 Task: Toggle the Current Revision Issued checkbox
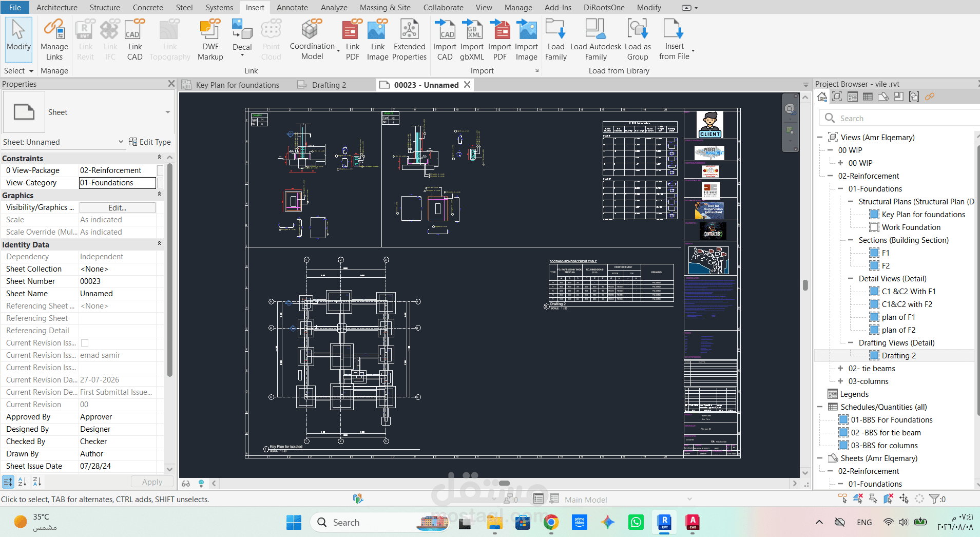[x=85, y=343]
